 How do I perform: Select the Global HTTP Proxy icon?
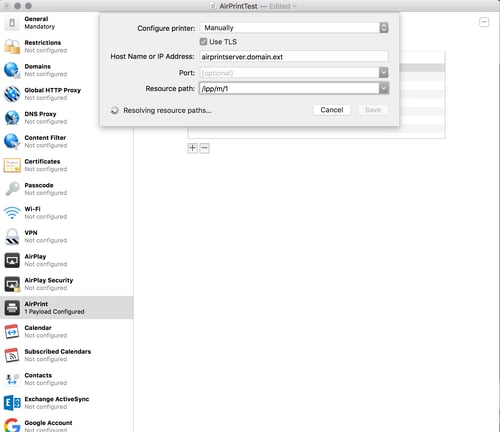tap(12, 94)
